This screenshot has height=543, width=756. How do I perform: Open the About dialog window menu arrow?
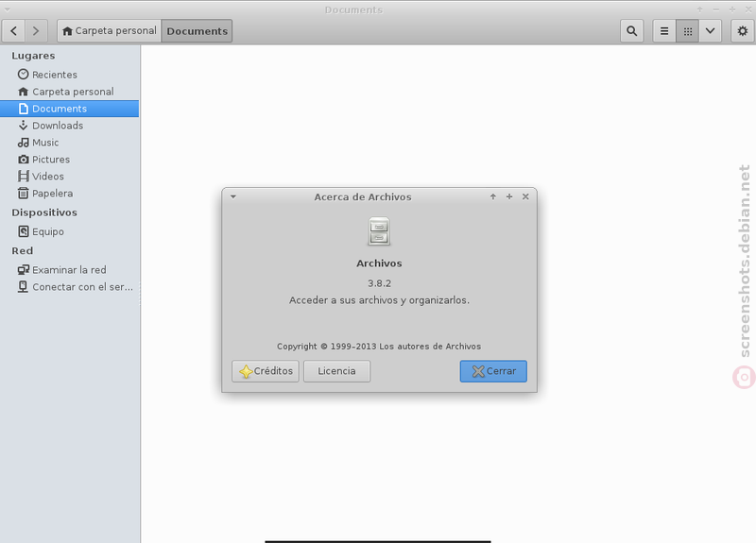233,196
